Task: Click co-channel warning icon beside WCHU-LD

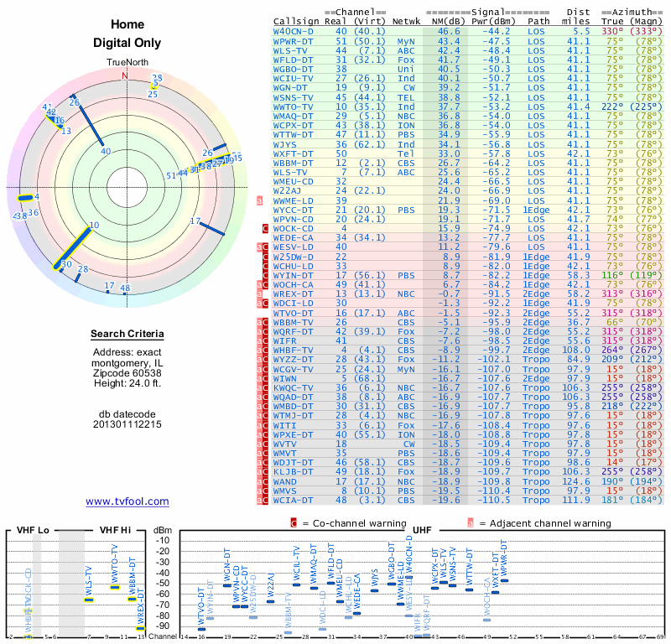Action: 265,265
